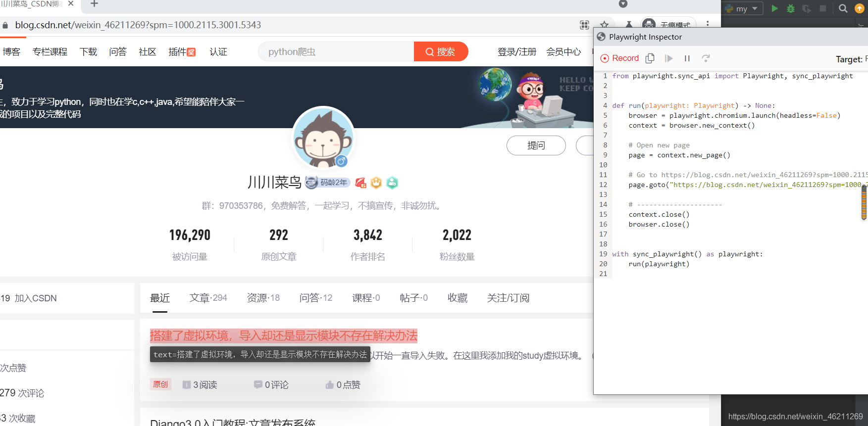868x426 pixels.
Task: Run the configuration with the green play icon
Action: (x=775, y=8)
